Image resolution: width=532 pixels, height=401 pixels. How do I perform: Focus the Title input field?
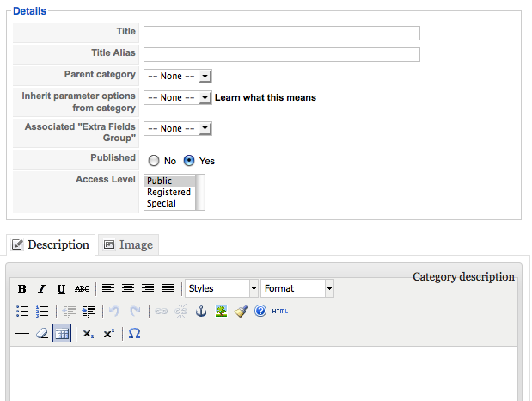(x=282, y=34)
